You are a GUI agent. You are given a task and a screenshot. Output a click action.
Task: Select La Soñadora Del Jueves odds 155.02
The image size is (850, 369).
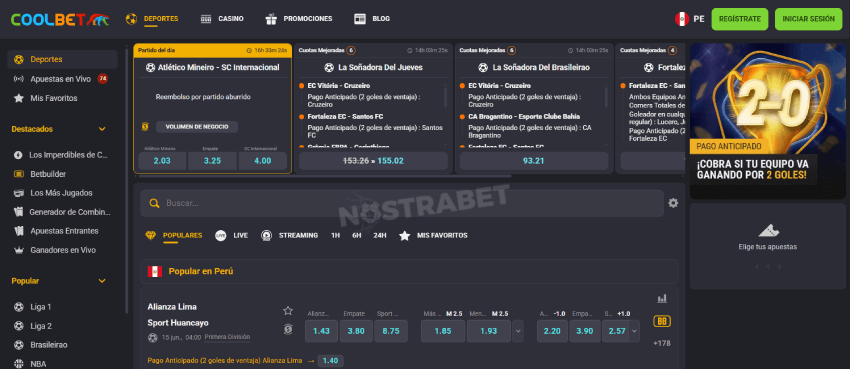tap(374, 161)
